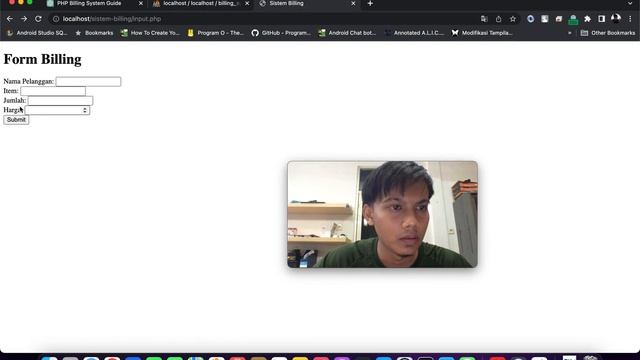Image resolution: width=640 pixels, height=360 pixels.
Task: Open the GitHub - Program... bookmark
Action: point(281,33)
